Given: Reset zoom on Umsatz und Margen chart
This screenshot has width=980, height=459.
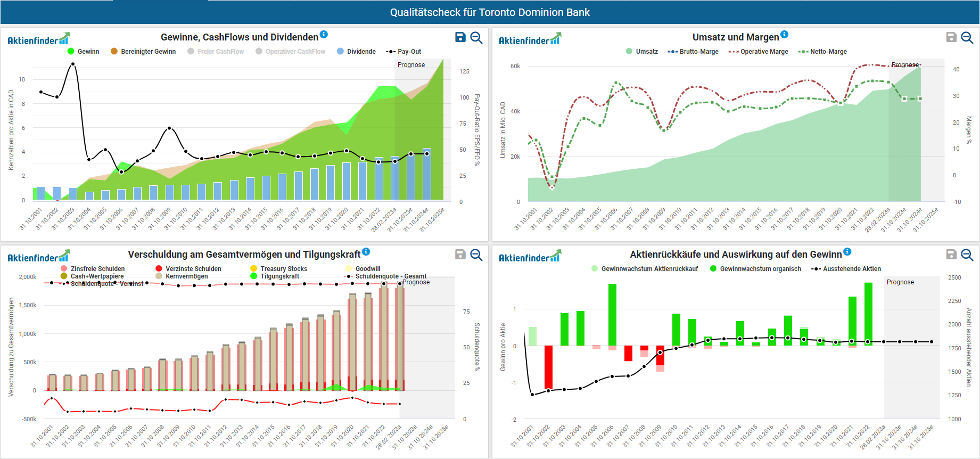Looking at the screenshot, I should [967, 37].
